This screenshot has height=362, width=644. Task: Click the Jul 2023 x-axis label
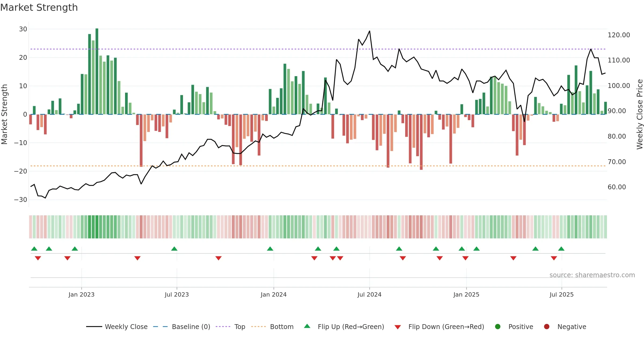[x=177, y=295]
